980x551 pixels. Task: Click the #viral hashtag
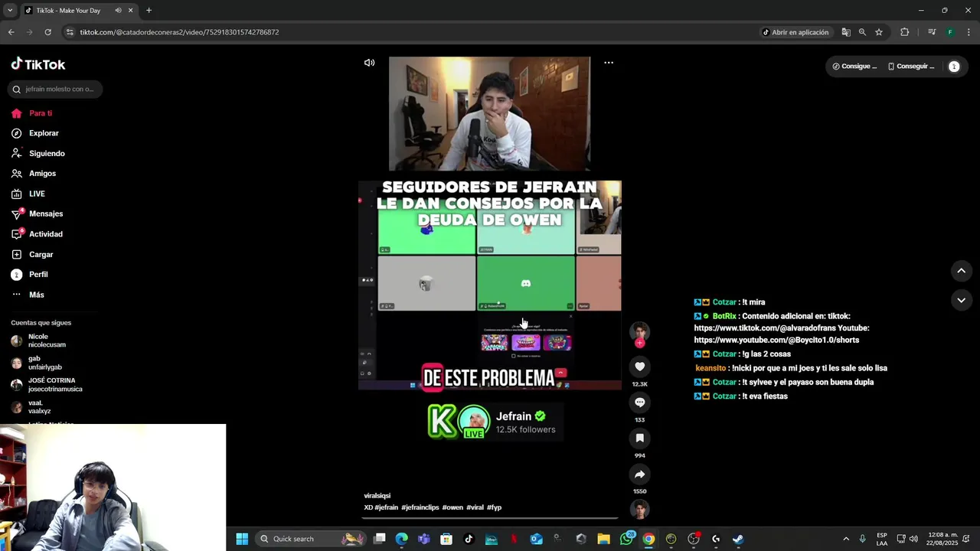[x=475, y=507]
